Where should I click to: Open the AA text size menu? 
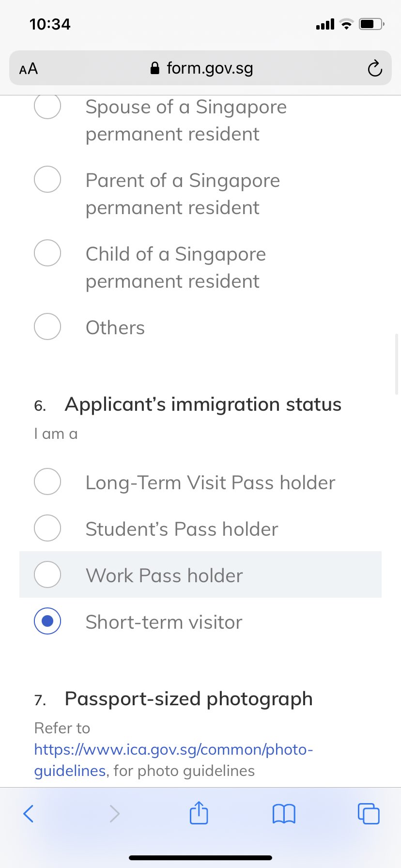29,68
